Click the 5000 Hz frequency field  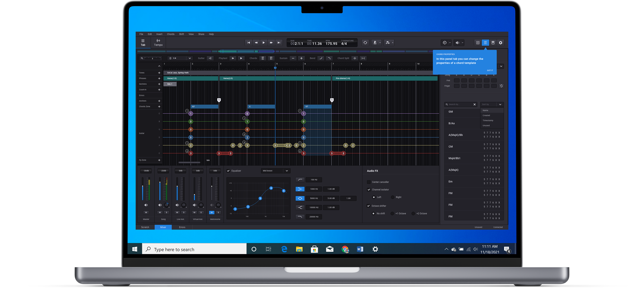(x=314, y=198)
